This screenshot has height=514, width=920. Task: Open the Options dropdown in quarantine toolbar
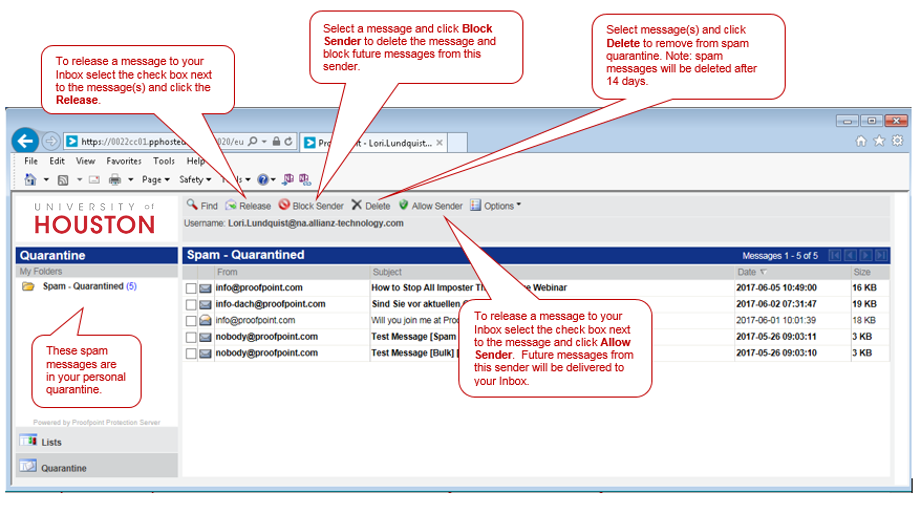tap(495, 205)
